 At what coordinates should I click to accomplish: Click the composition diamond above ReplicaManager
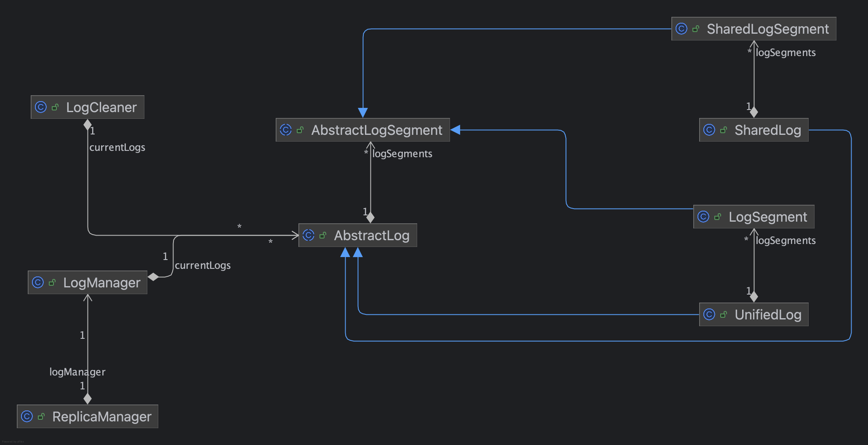(88, 398)
